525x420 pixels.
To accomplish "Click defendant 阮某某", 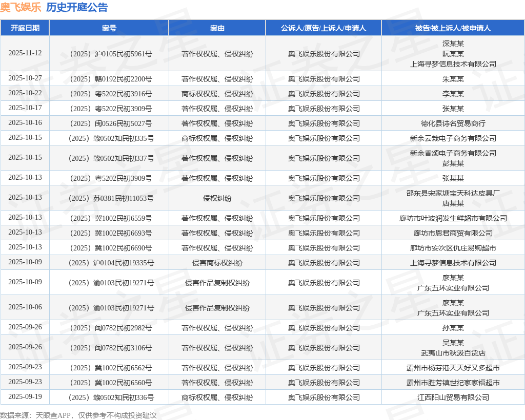I will pos(453,54).
